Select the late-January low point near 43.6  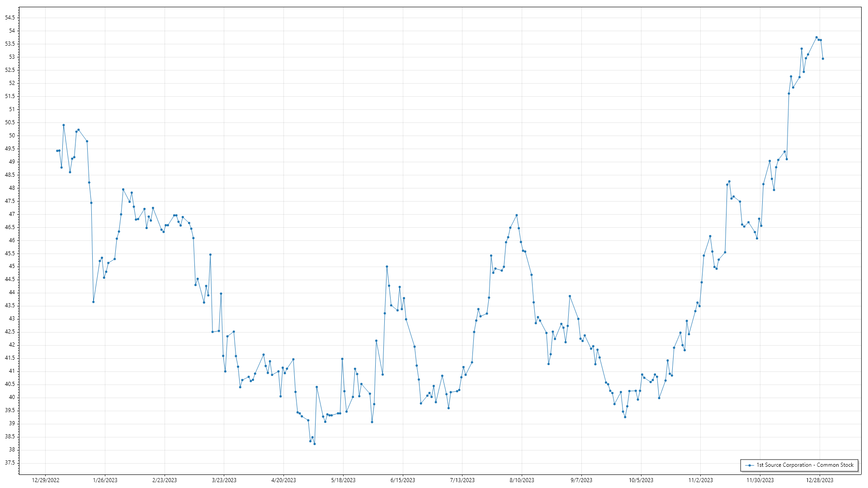pyautogui.click(x=94, y=302)
